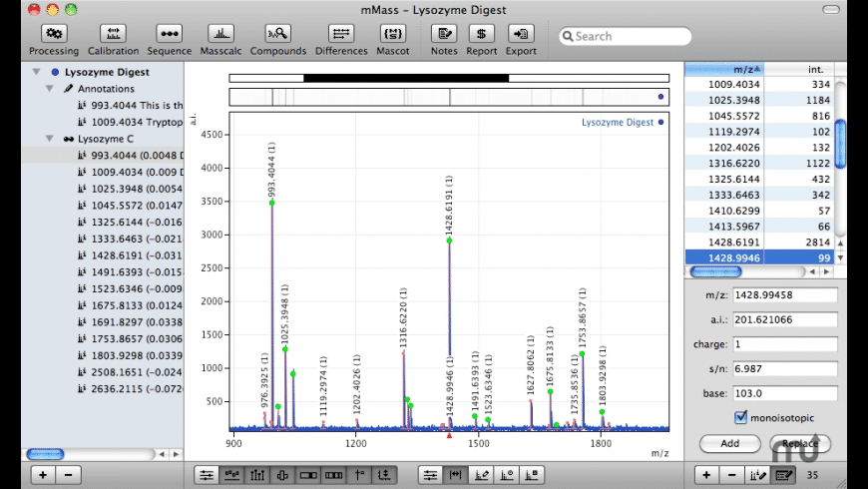
Task: Click minus button under the document tree
Action: (x=68, y=475)
